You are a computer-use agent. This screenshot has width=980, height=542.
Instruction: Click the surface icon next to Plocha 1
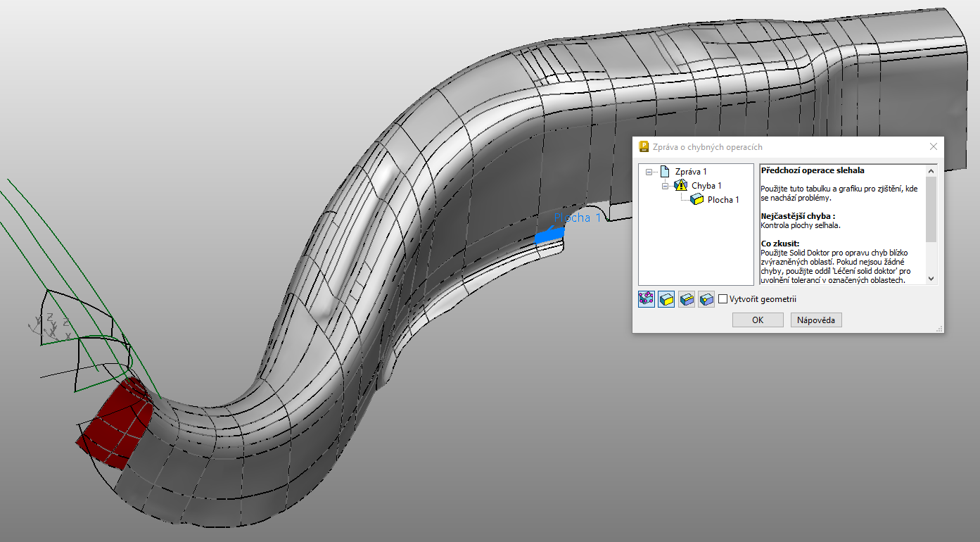click(x=695, y=199)
